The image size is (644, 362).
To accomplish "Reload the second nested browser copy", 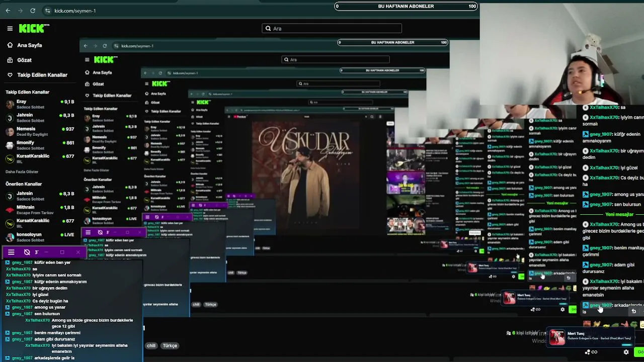I will click(160, 73).
